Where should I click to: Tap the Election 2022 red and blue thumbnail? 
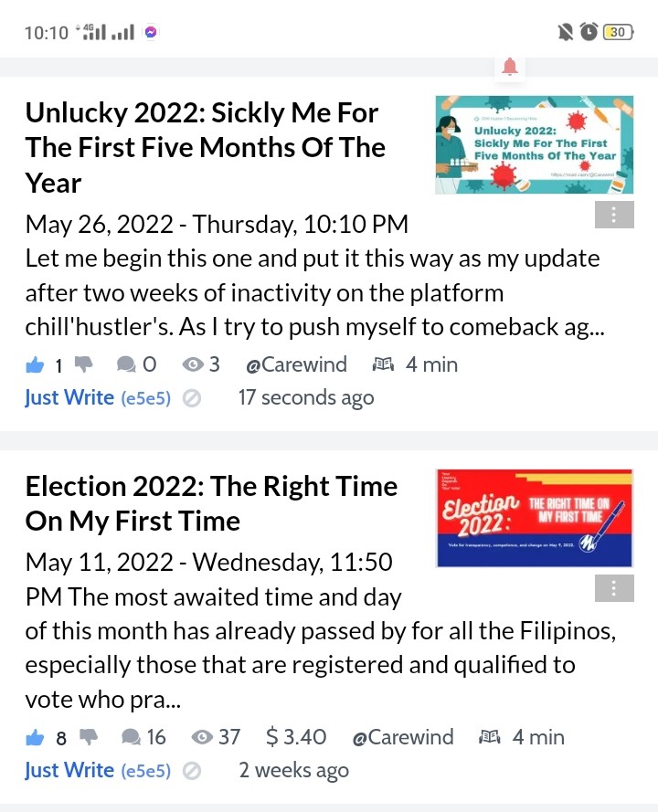[x=535, y=518]
